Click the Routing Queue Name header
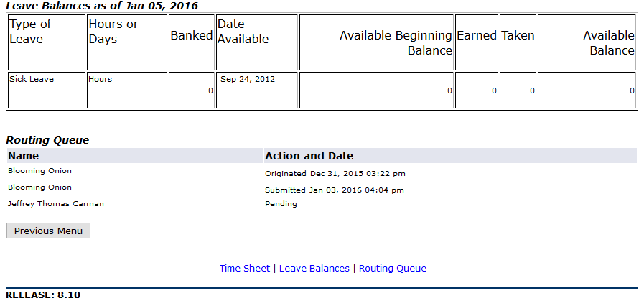644x306 pixels. (24, 156)
